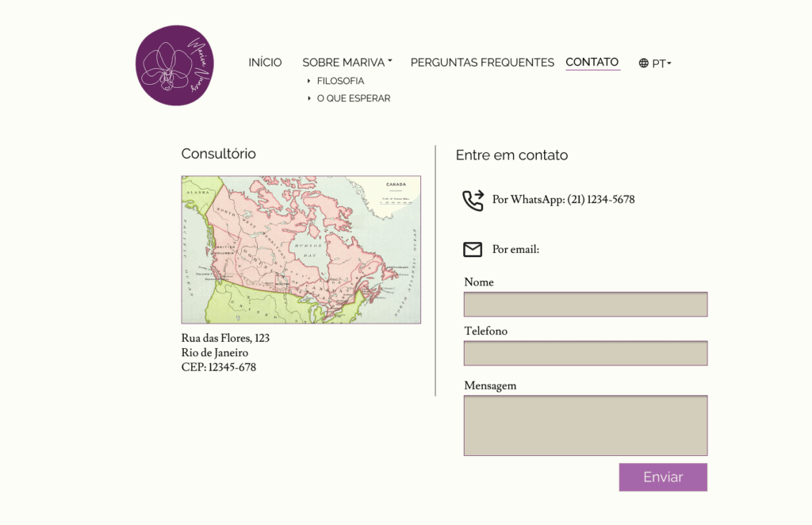Screen dimensions: 812x525
Task: Click the Rua das Flores address text
Action: (x=225, y=339)
